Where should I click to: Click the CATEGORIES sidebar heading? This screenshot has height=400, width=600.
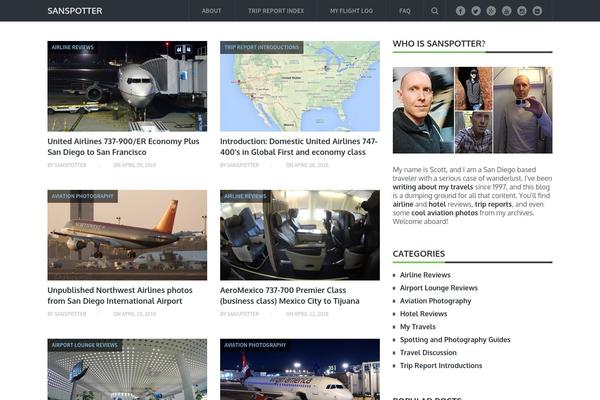coord(419,254)
